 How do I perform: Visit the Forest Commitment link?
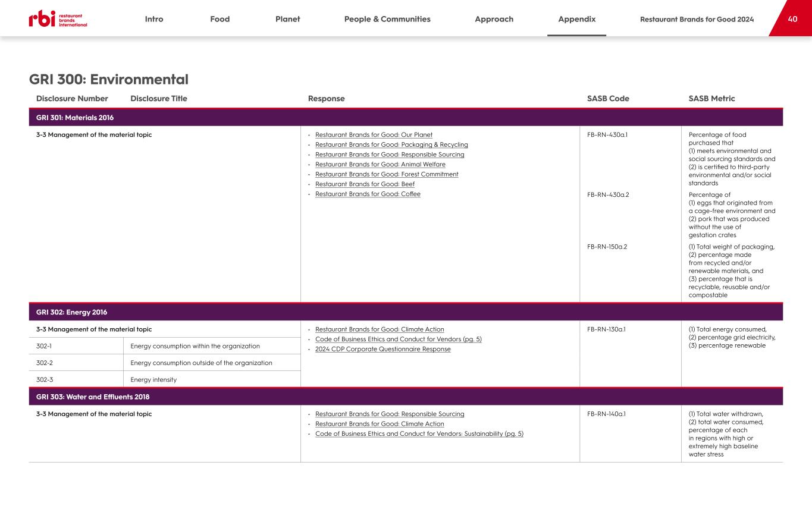(x=387, y=174)
